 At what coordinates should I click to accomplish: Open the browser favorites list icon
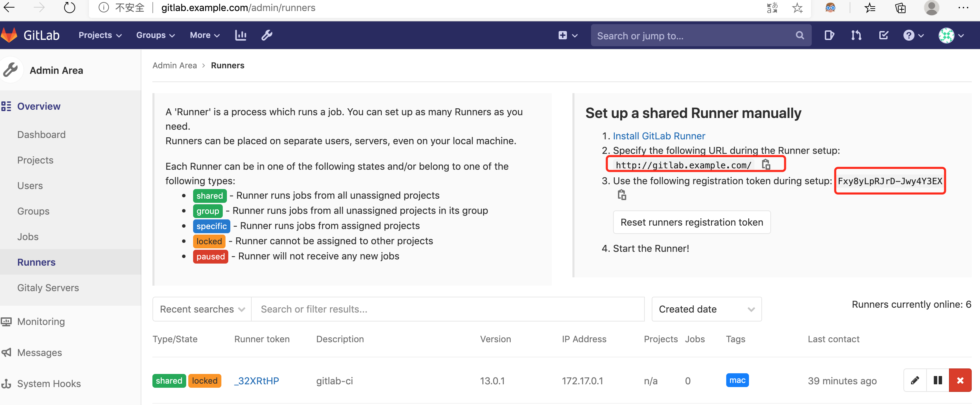(x=870, y=8)
